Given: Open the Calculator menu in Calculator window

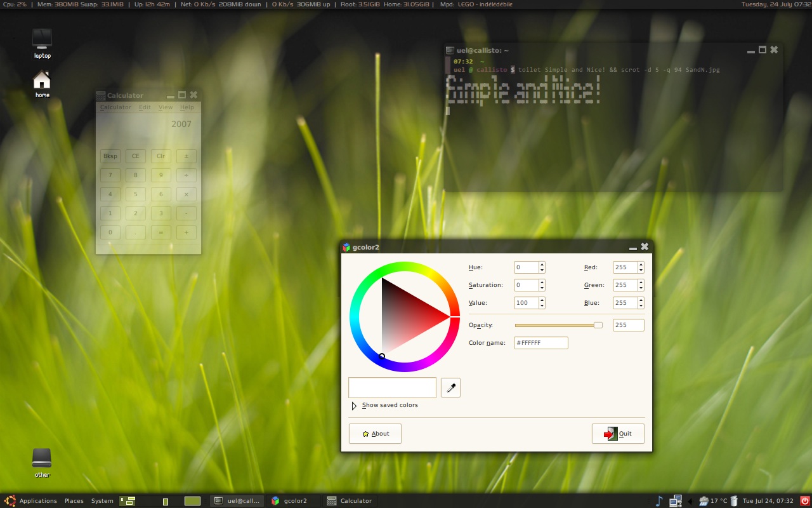Looking at the screenshot, I should (115, 107).
